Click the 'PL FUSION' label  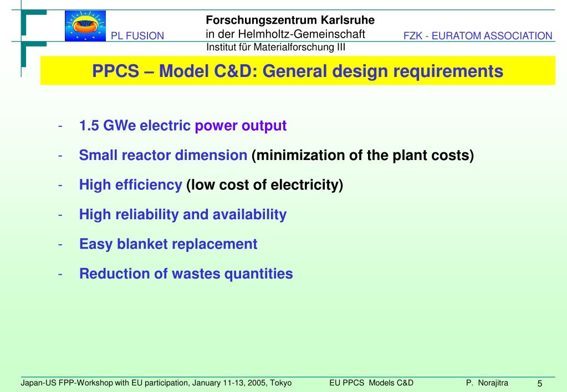tap(137, 36)
